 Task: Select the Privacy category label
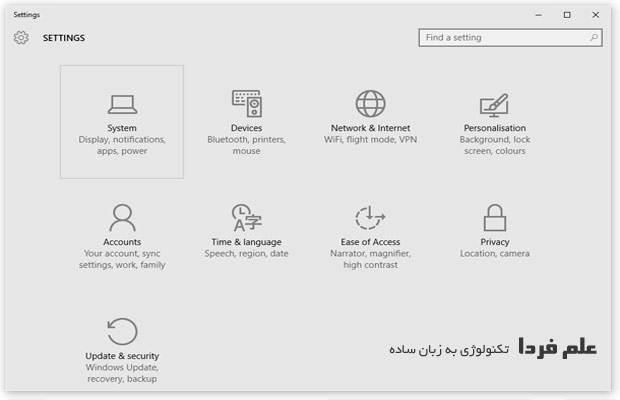[x=494, y=242]
